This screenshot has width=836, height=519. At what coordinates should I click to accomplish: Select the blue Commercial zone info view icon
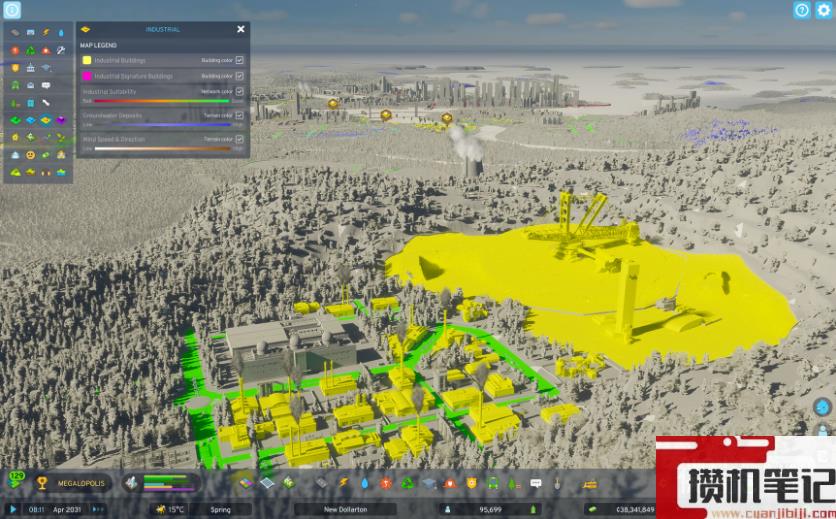[31, 120]
